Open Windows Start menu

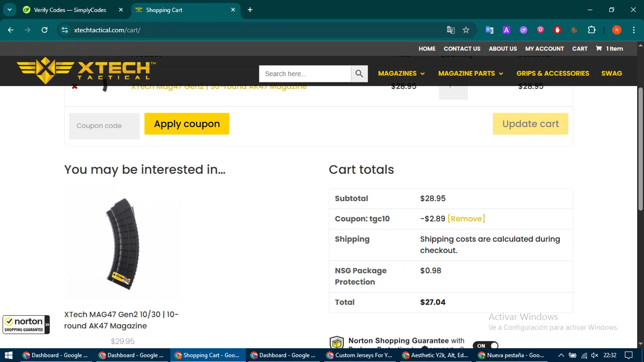tap(9, 355)
